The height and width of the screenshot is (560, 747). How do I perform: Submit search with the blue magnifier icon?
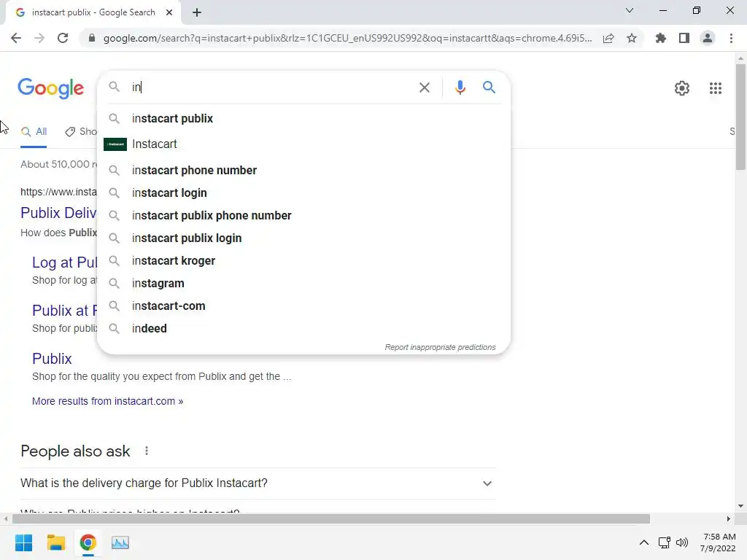point(489,87)
